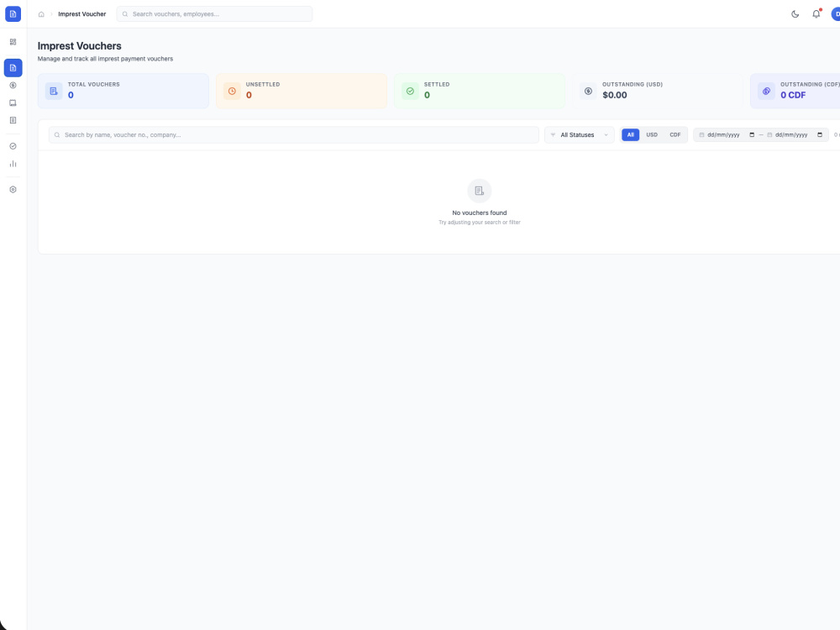The height and width of the screenshot is (630, 840).
Task: Select the voucher document icon in sidebar
Action: coord(13,68)
